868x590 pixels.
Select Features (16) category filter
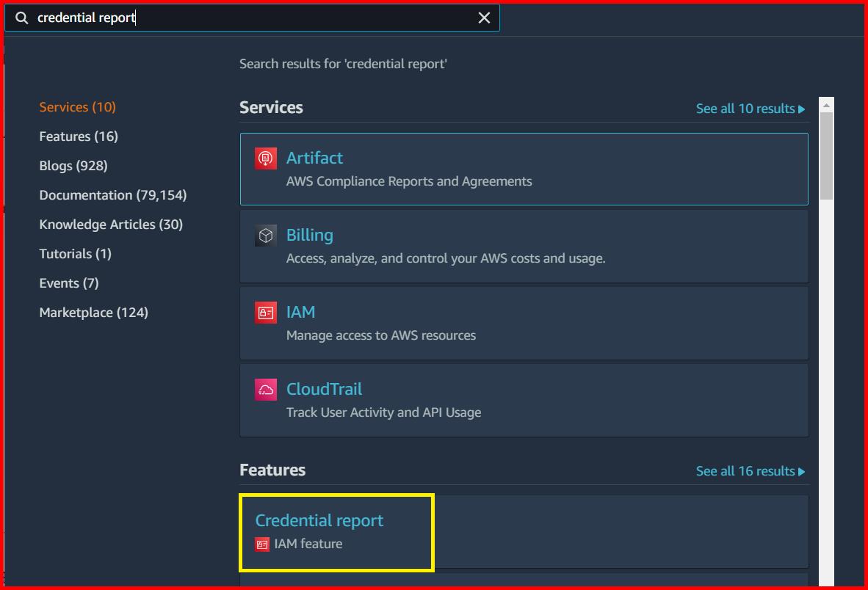[79, 136]
